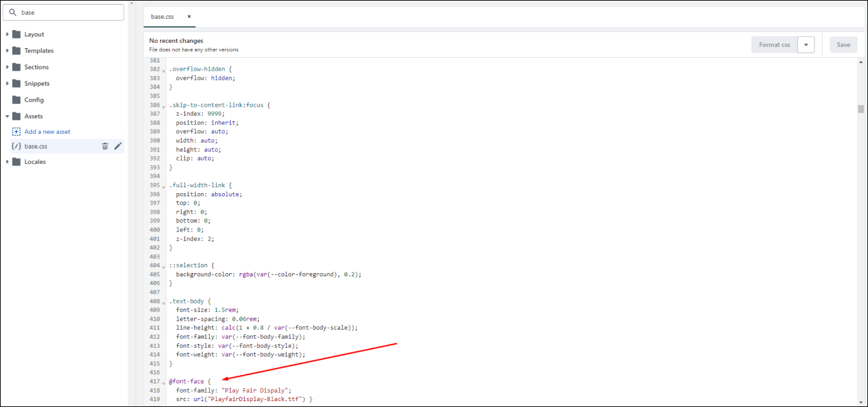
Task: Click 'File does not have any other versions'
Action: click(x=194, y=49)
